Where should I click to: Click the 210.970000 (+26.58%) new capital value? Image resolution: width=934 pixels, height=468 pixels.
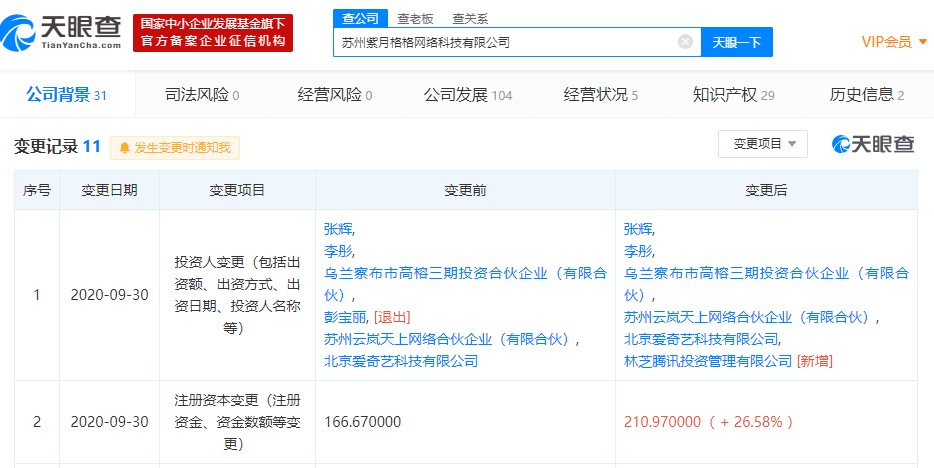pyautogui.click(x=709, y=422)
